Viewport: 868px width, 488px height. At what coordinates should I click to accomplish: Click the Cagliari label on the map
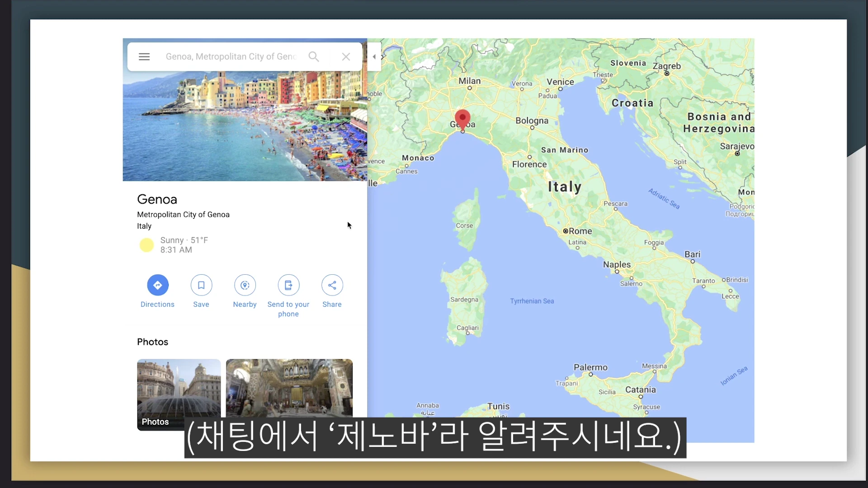pos(467,328)
